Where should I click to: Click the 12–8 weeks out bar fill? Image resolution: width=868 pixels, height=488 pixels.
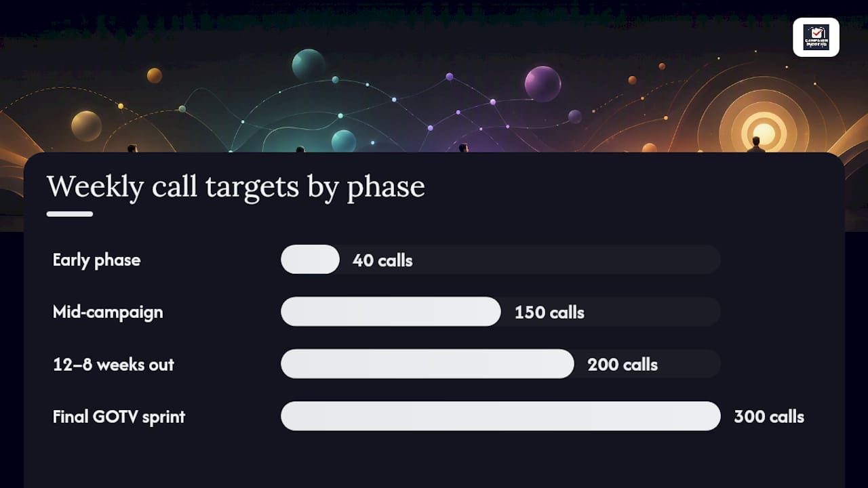427,364
